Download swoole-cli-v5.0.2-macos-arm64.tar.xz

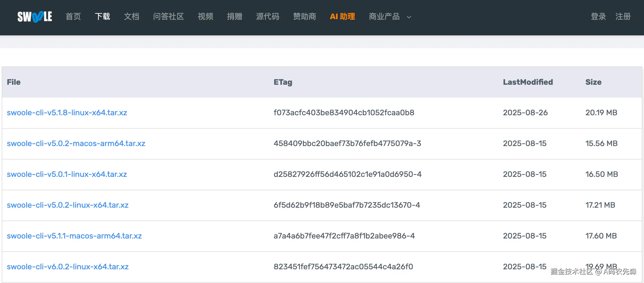pyautogui.click(x=76, y=143)
